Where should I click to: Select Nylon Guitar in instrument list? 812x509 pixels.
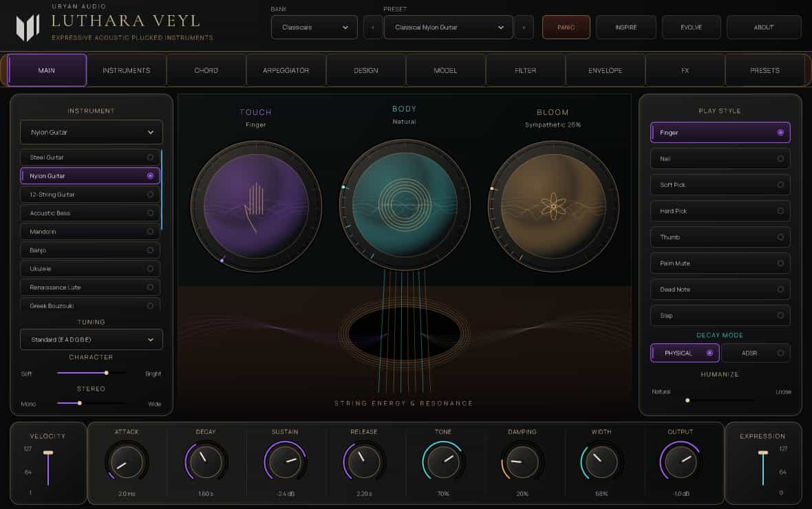[90, 176]
